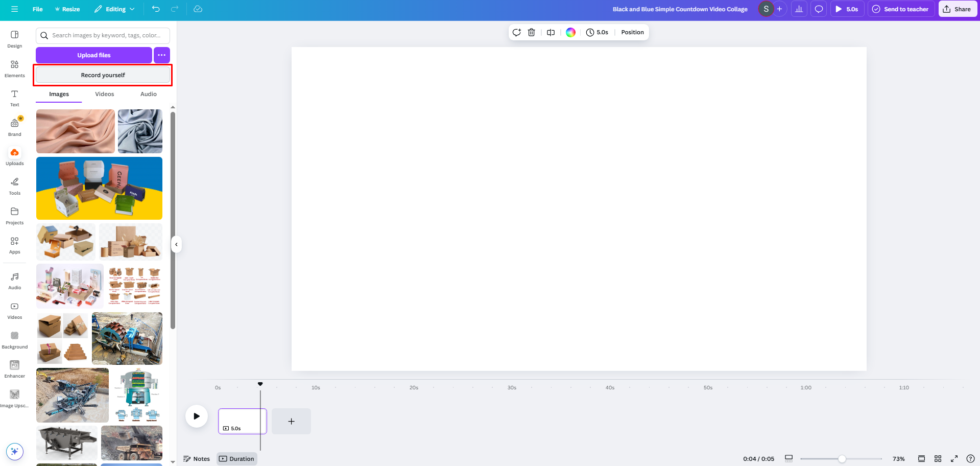
Task: Open the File menu
Action: pos(37,9)
